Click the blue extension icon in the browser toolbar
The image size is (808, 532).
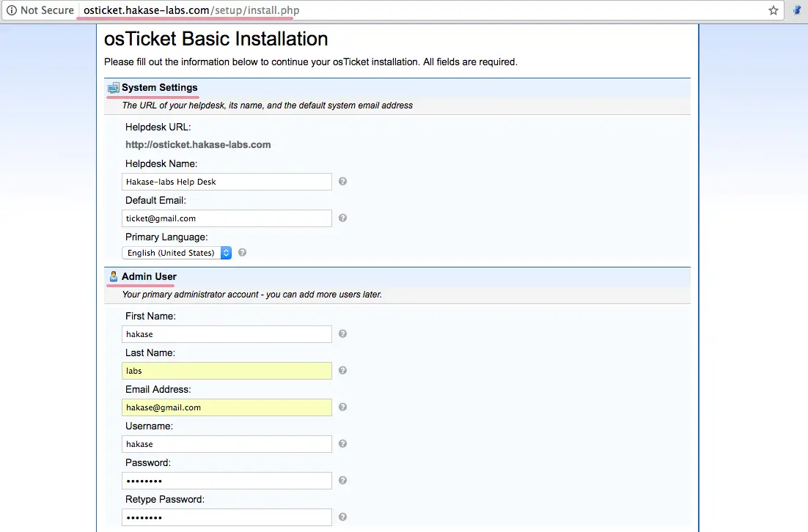click(x=797, y=10)
